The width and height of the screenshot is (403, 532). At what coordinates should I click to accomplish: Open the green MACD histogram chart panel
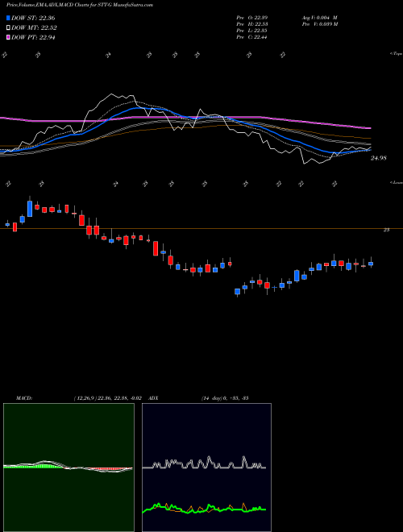69,468
